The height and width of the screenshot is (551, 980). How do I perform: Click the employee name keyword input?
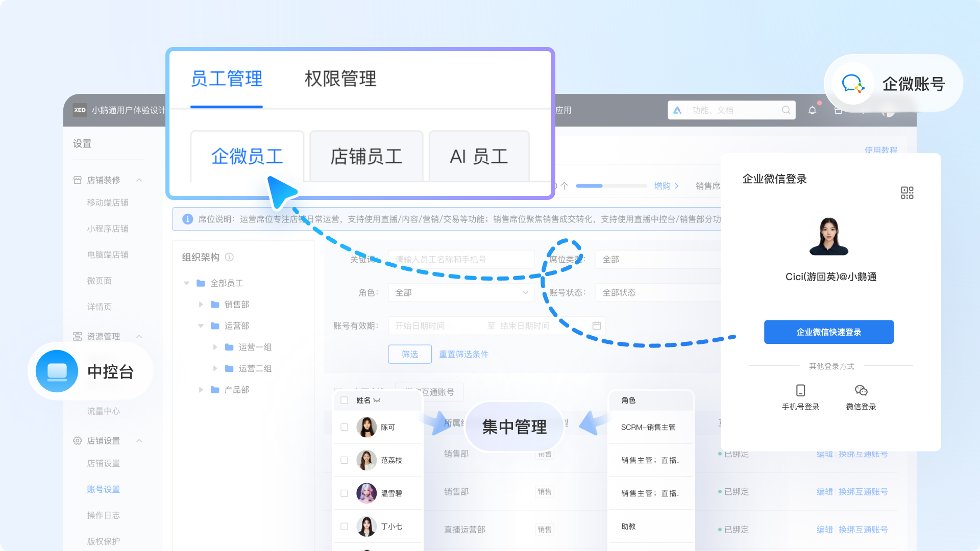coord(461,260)
